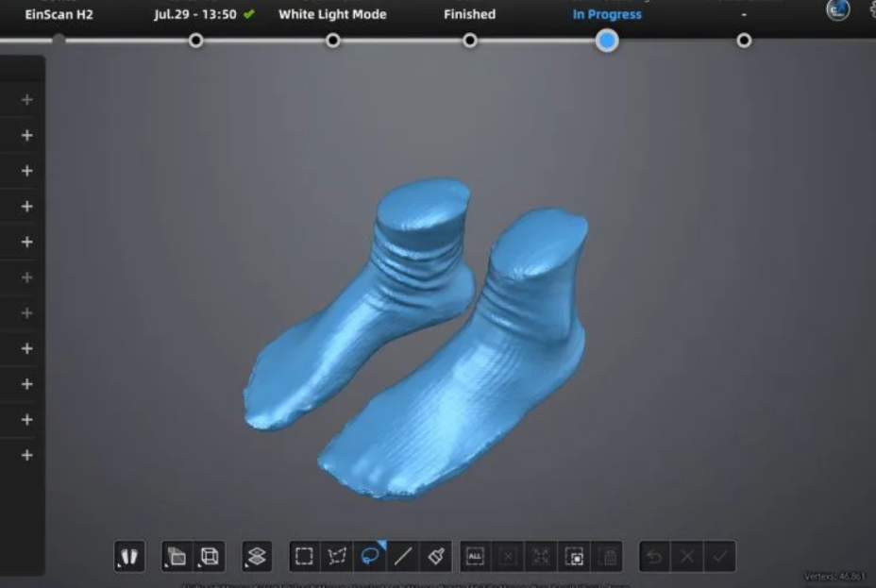Activate the lasso selection tool

click(x=370, y=556)
